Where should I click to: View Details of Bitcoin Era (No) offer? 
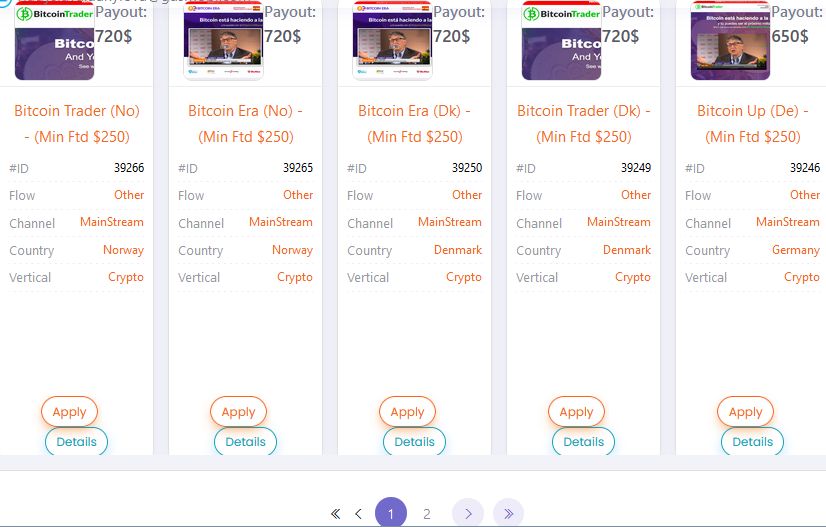click(x=245, y=442)
